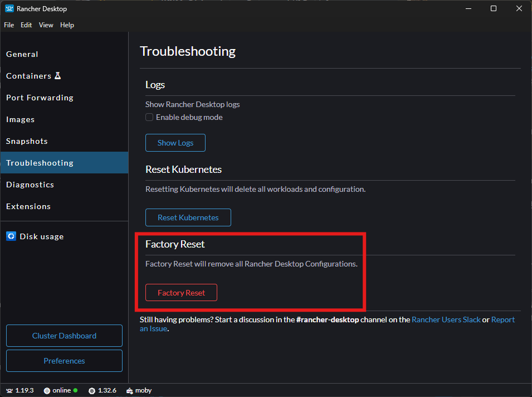Click the experimental flask icon beside Containers
Screen dimensions: 532x397
[58, 76]
